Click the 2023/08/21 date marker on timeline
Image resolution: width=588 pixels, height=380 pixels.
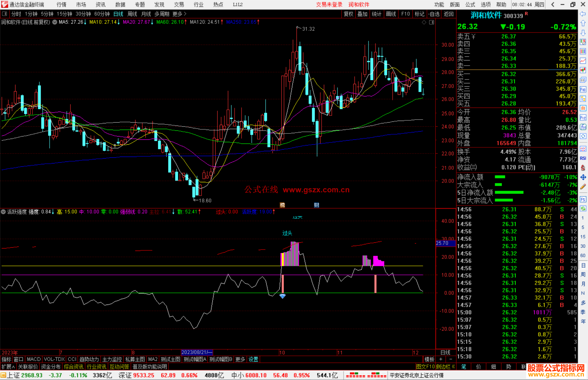197,352
